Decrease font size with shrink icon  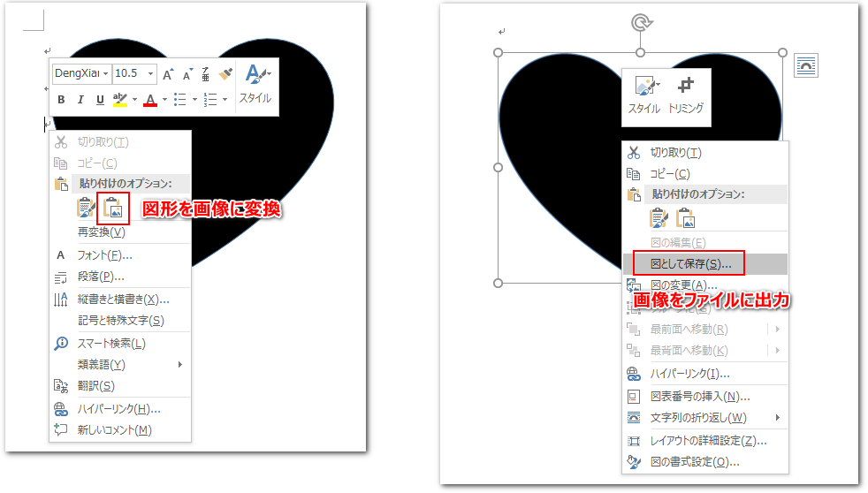188,73
